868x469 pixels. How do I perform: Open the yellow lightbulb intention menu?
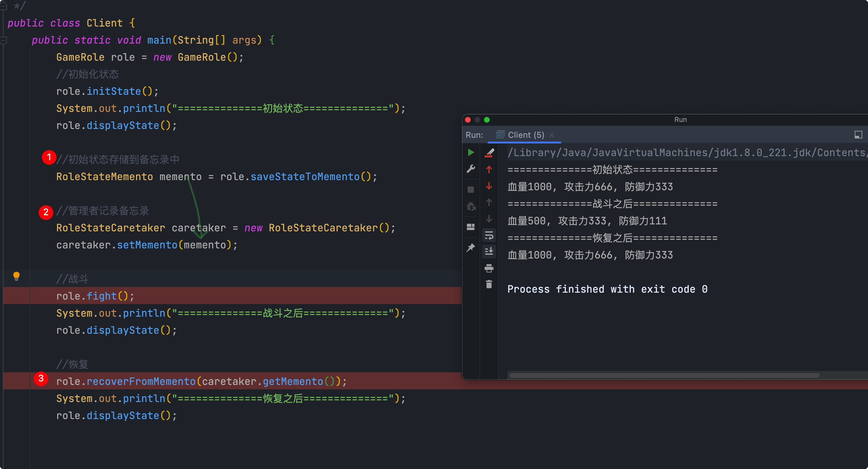click(16, 276)
